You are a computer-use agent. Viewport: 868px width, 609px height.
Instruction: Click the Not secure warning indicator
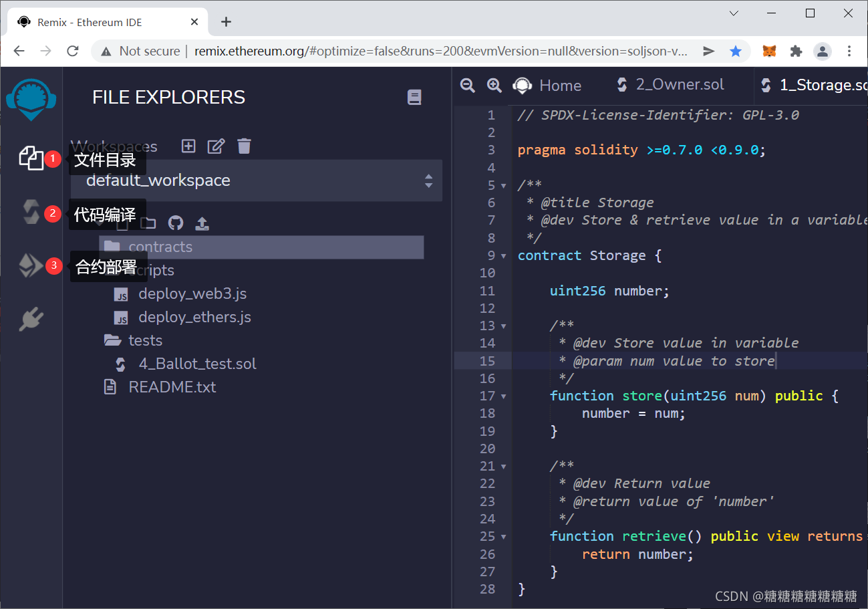140,51
